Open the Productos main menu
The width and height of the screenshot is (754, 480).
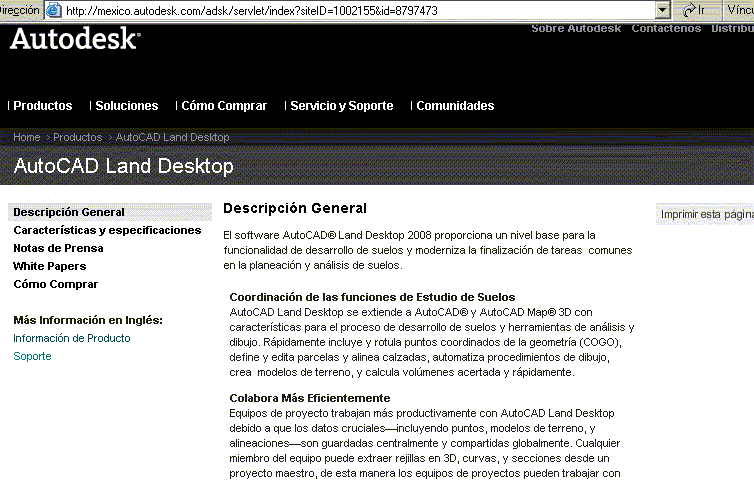tap(42, 106)
